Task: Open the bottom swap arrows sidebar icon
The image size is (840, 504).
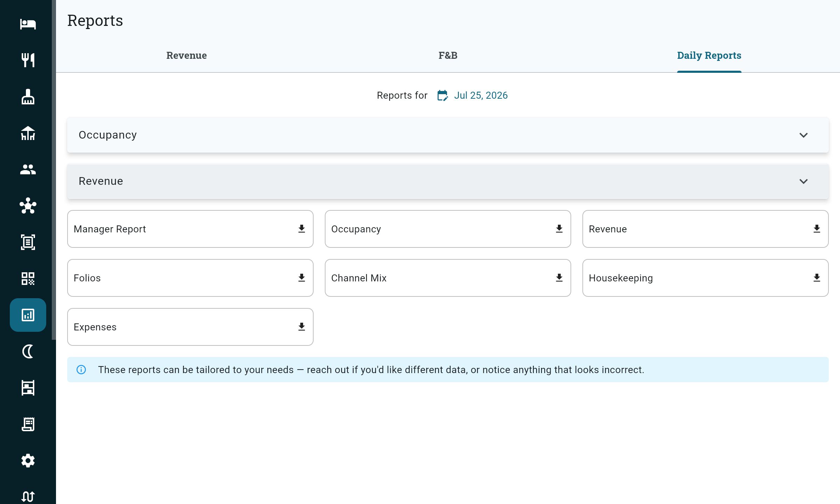Action: tap(28, 496)
